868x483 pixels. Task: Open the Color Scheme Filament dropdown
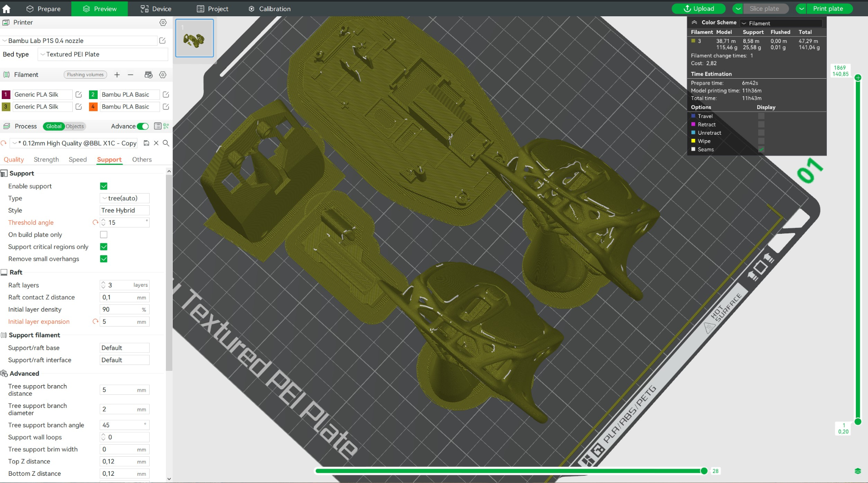pos(781,23)
